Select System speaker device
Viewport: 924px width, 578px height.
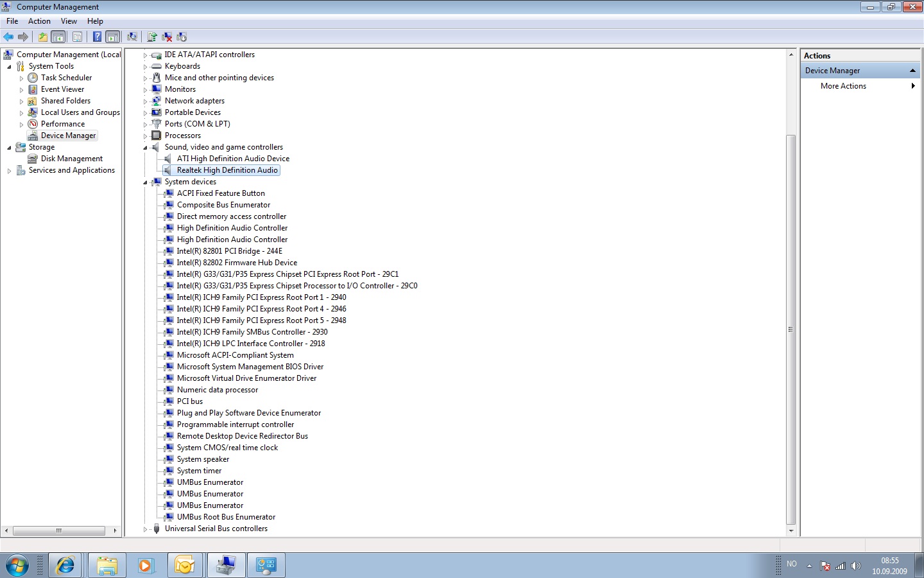(x=203, y=459)
